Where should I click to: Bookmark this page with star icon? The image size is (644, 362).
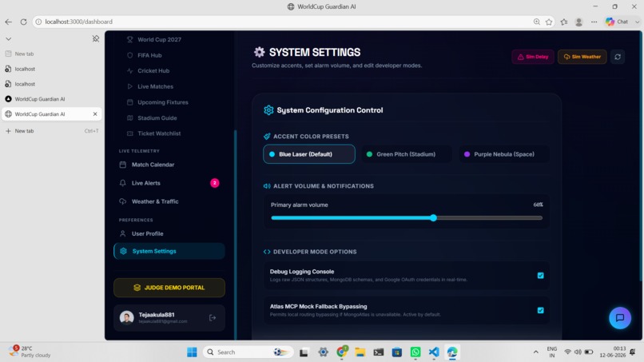tap(549, 22)
